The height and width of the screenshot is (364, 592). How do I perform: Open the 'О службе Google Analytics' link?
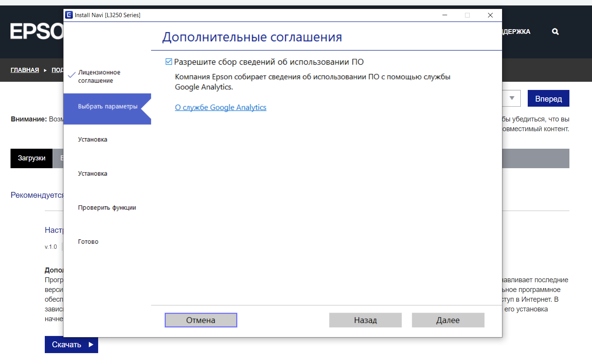[220, 107]
